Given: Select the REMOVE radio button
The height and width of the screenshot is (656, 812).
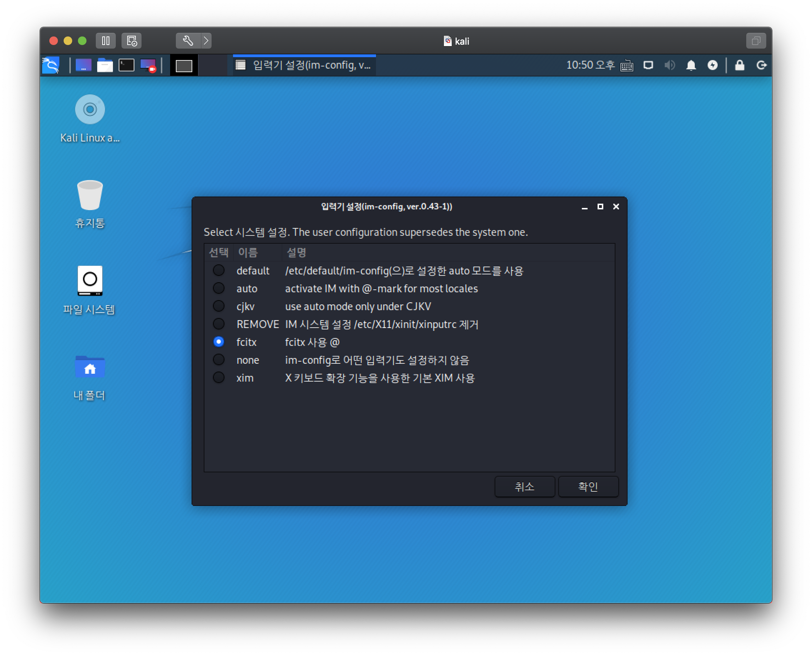Looking at the screenshot, I should tap(218, 324).
